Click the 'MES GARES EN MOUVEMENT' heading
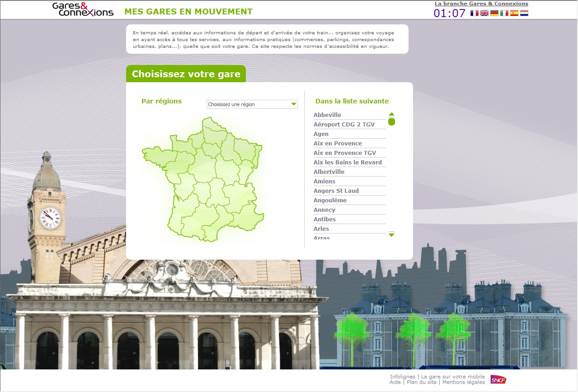 [x=188, y=12]
